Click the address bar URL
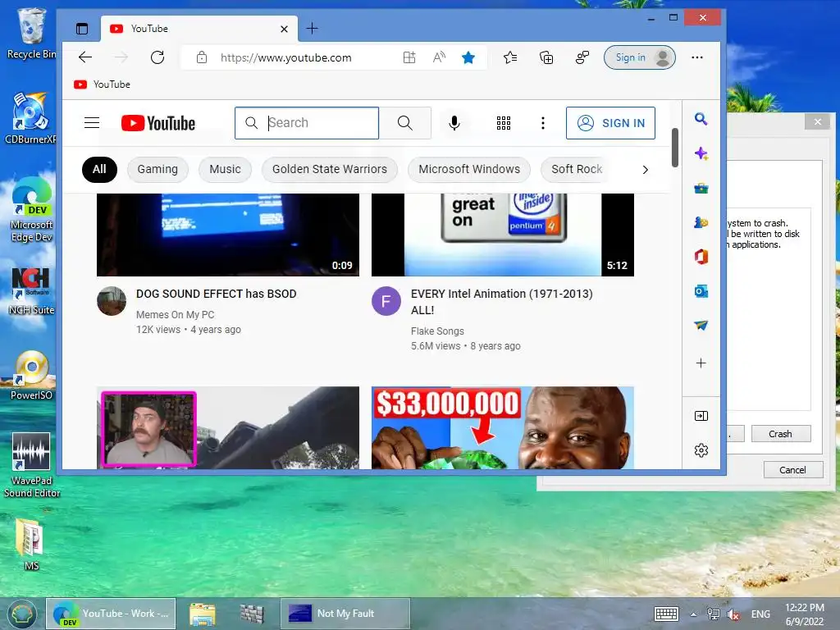This screenshot has height=630, width=840. [285, 57]
